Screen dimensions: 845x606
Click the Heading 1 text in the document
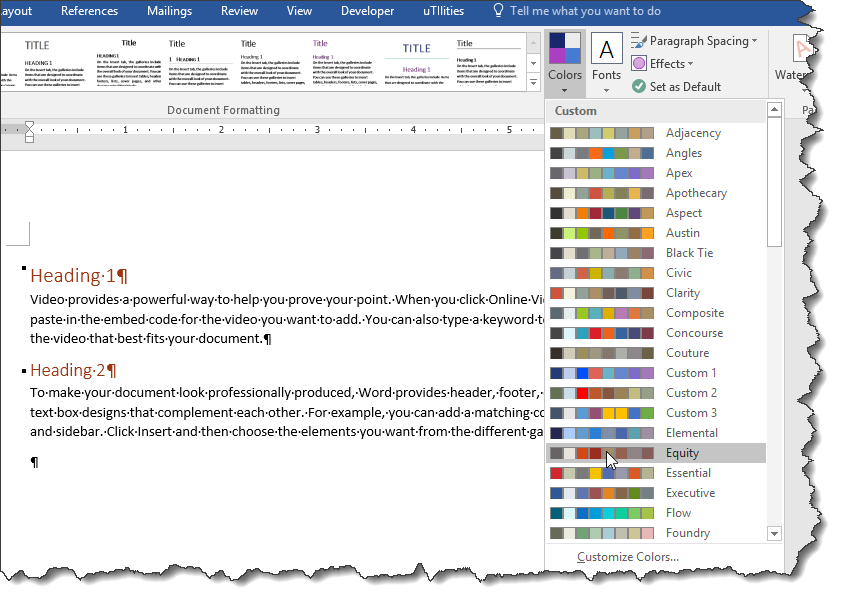pos(79,276)
